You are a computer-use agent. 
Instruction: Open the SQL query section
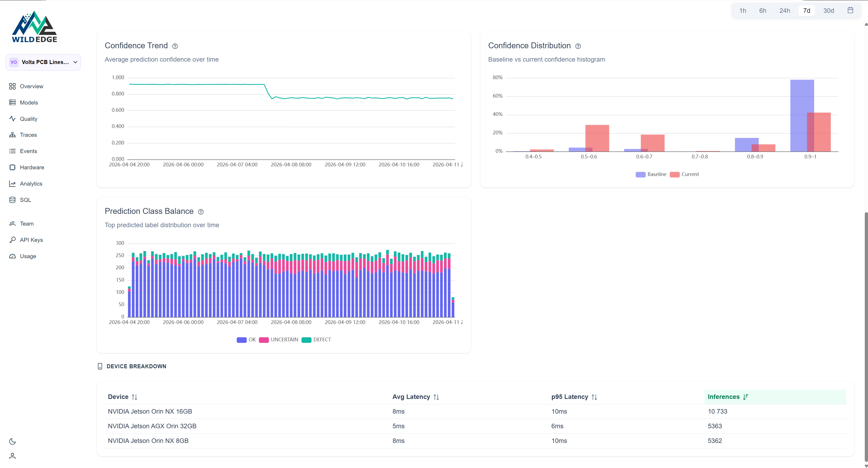point(25,200)
